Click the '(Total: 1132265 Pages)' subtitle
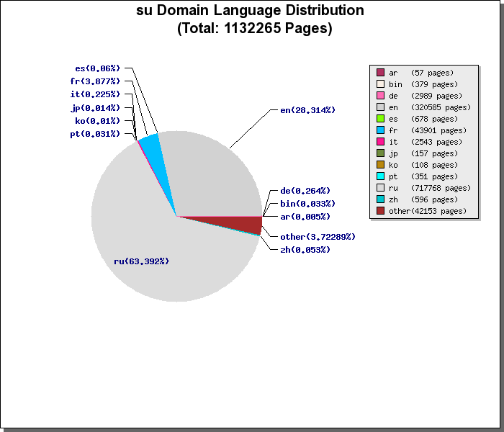Image resolution: width=504 pixels, height=432 pixels. (255, 28)
